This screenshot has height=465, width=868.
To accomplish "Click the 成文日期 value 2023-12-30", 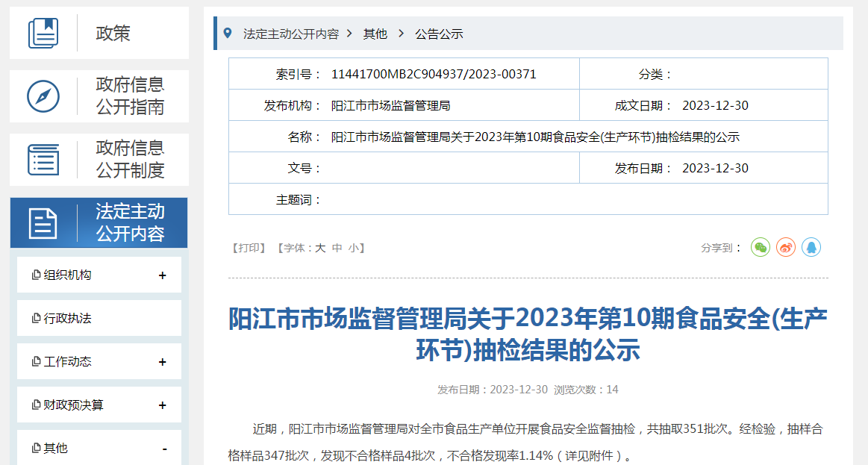I will pos(715,106).
